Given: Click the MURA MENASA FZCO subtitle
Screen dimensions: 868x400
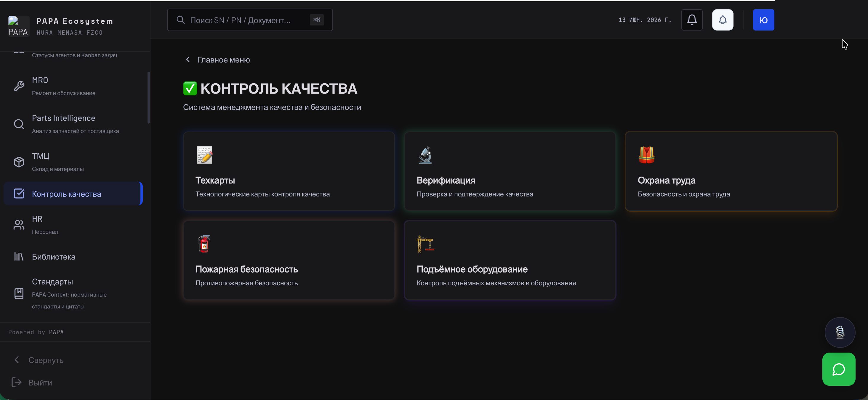Looking at the screenshot, I should pyautogui.click(x=69, y=32).
